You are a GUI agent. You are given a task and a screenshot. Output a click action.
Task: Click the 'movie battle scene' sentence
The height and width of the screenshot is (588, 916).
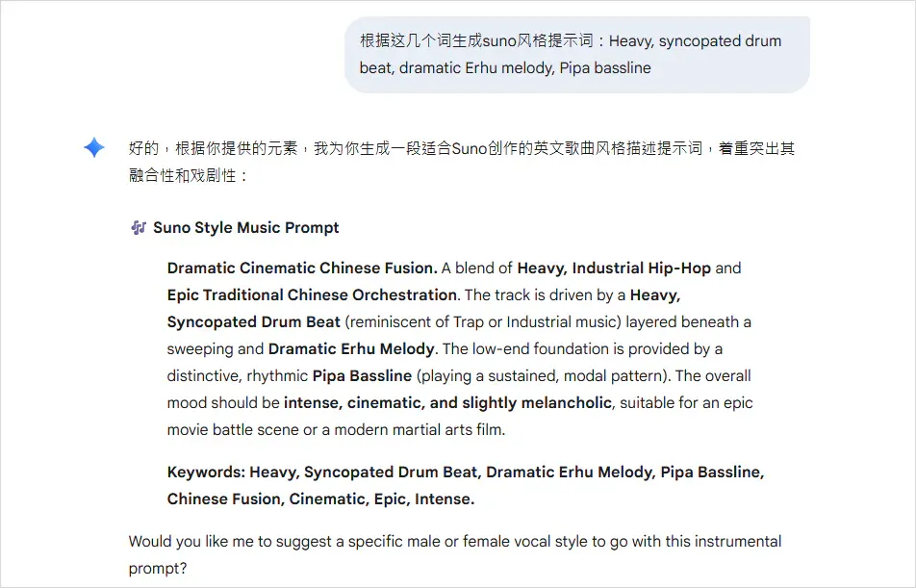click(336, 429)
